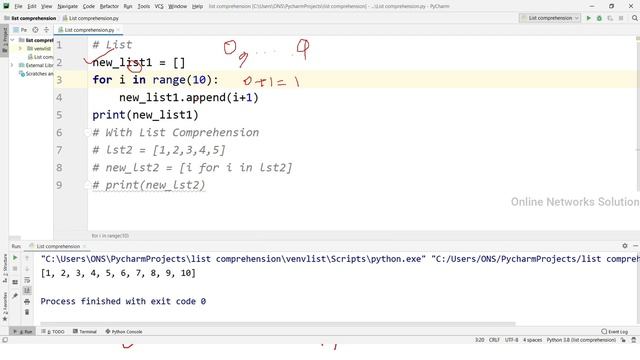Click PyCharm application logo icon
The width and height of the screenshot is (640, 360).
click(6, 6)
